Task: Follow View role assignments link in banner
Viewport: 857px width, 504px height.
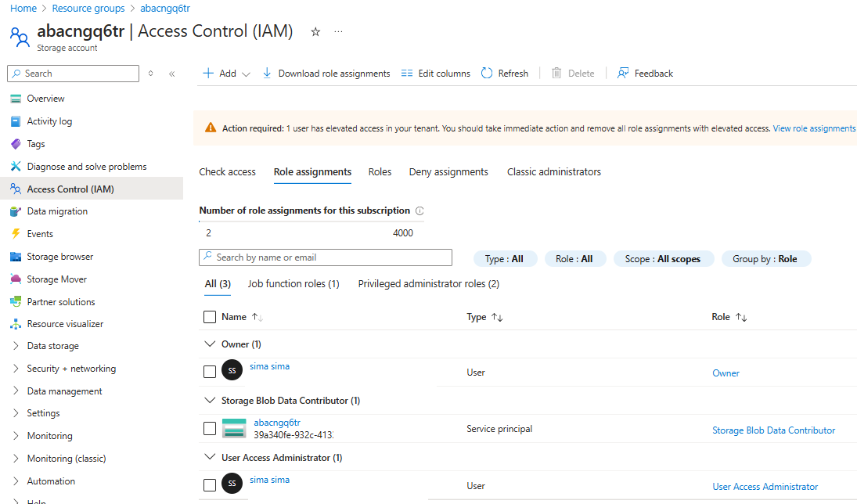Action: click(x=814, y=128)
